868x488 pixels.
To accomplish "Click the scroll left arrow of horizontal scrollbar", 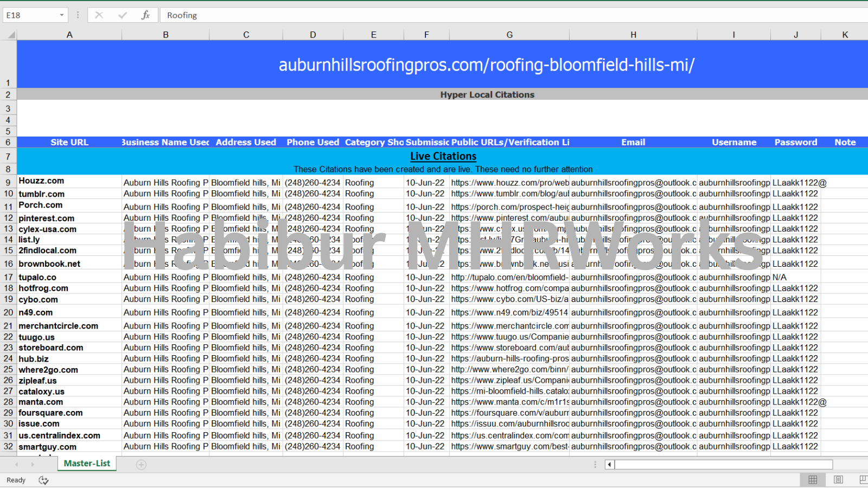I will tap(609, 465).
